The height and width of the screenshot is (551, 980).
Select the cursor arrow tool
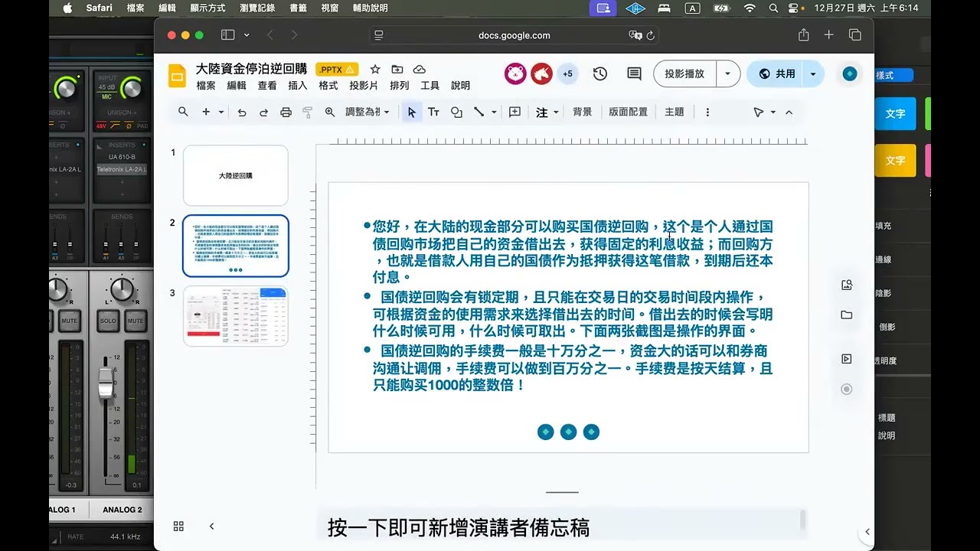411,112
